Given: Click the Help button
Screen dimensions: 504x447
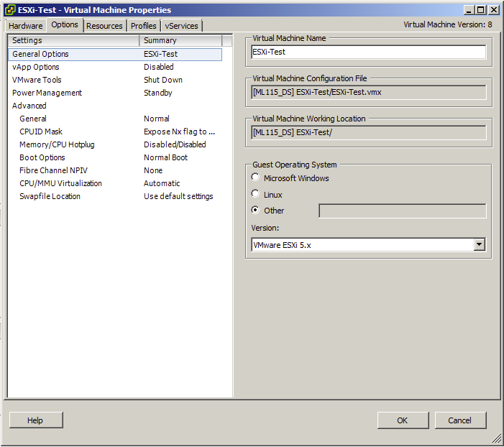Looking at the screenshot, I should 36,420.
